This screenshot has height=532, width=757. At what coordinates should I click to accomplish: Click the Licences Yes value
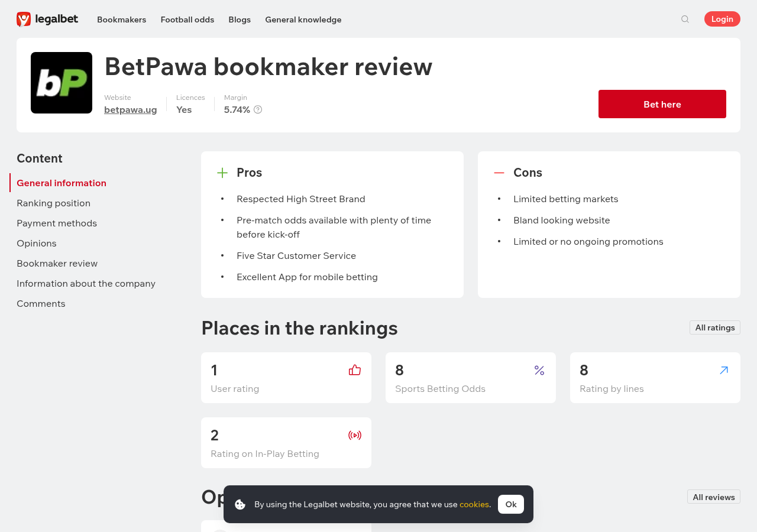pos(184,109)
